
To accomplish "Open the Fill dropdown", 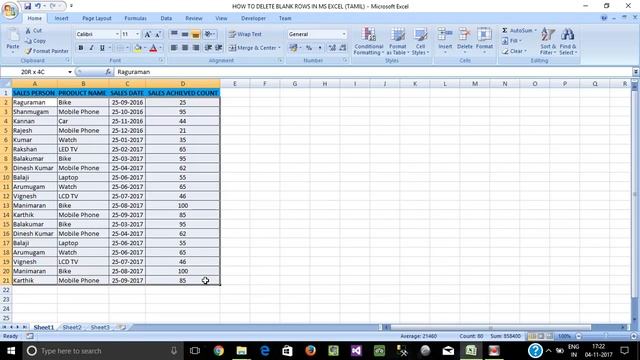I will pyautogui.click(x=512, y=41).
